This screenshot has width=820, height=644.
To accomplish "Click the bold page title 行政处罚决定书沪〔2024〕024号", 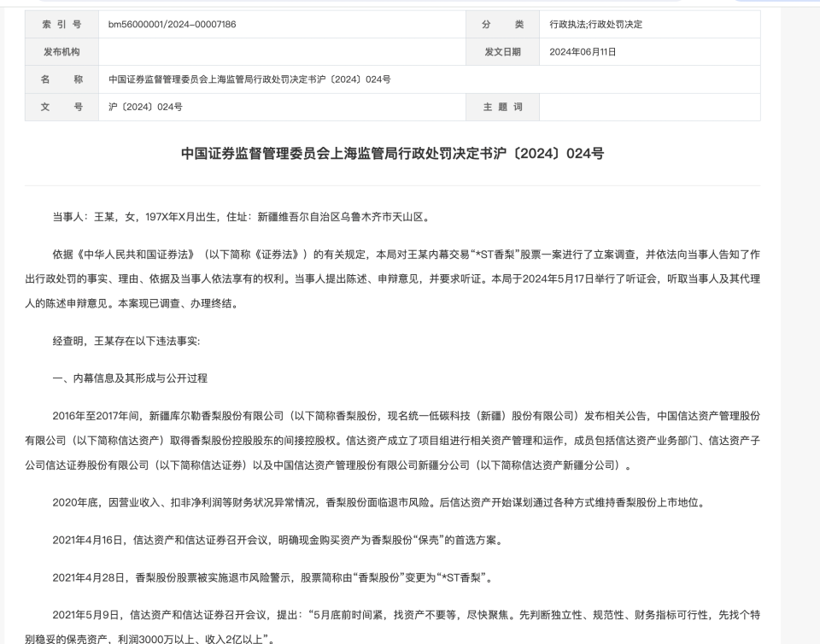I will point(392,153).
